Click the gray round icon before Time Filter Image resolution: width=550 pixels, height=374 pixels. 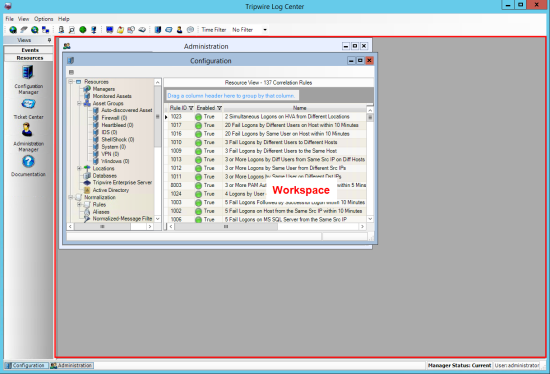pyautogui.click(x=190, y=30)
